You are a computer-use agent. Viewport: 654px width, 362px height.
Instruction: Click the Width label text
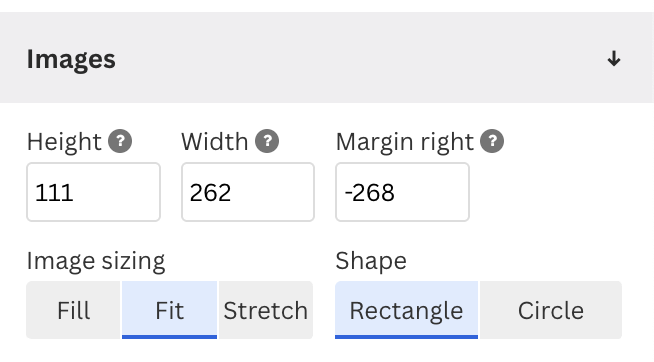click(x=215, y=142)
